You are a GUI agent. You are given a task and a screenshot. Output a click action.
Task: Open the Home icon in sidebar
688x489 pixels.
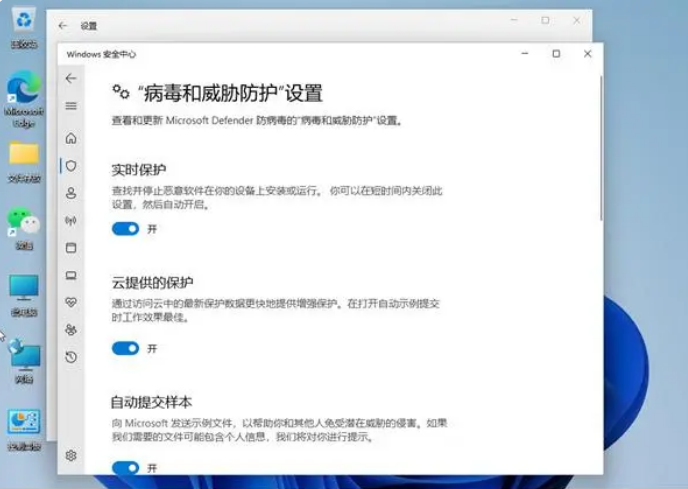[71, 138]
